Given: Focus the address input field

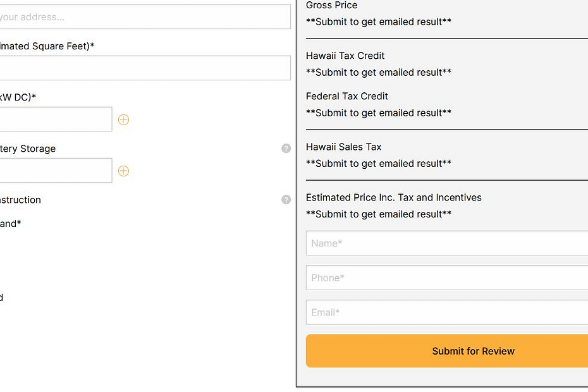Looking at the screenshot, I should point(144,17).
